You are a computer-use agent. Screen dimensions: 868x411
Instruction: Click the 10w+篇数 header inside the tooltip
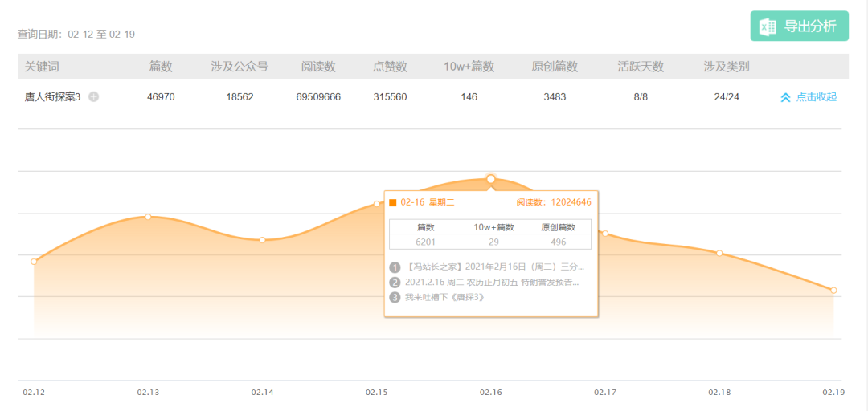[493, 227]
